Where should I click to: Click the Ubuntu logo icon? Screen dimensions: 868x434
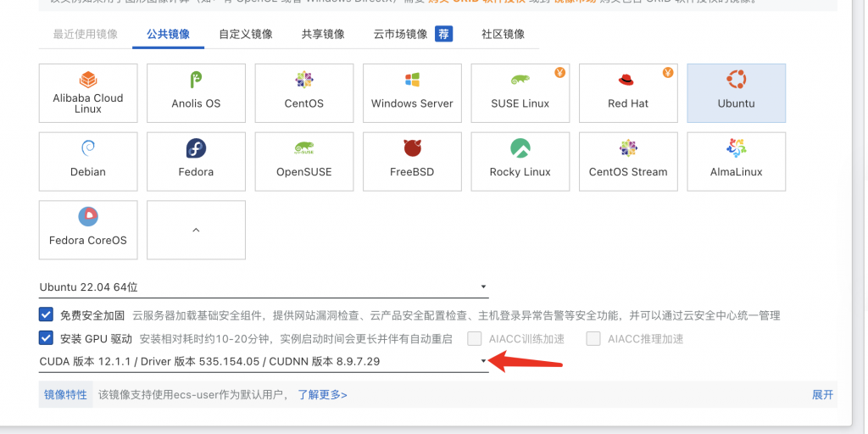pyautogui.click(x=737, y=80)
